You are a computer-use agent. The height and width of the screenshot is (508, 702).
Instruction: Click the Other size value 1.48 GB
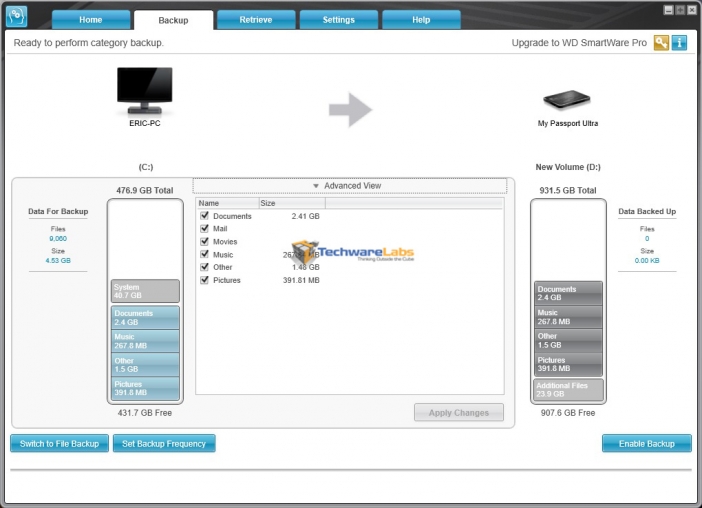coord(306,267)
